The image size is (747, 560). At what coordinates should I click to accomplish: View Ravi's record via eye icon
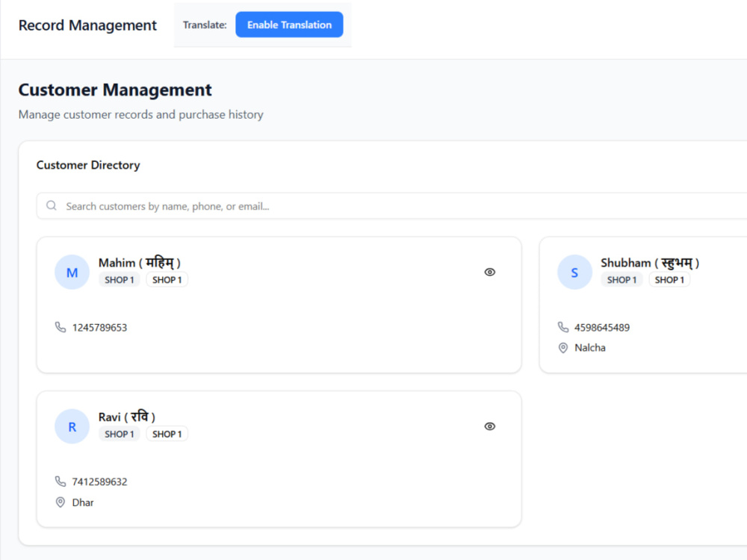click(490, 426)
